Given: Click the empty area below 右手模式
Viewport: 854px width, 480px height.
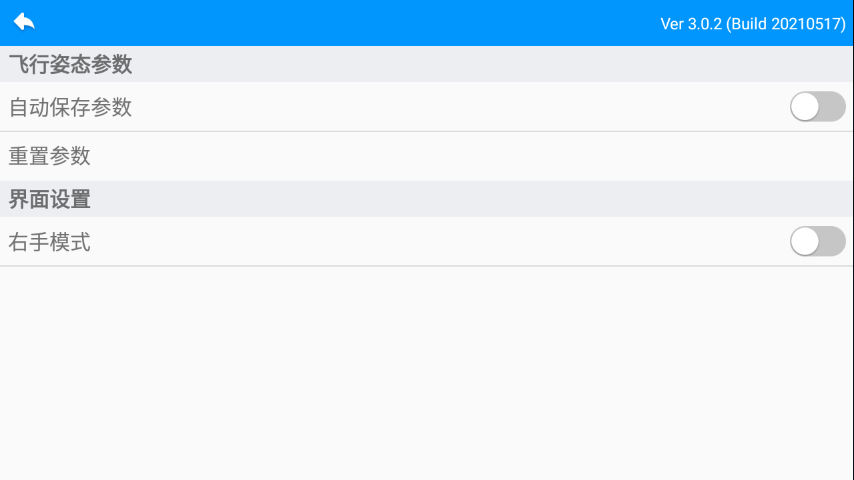Looking at the screenshot, I should (x=427, y=372).
